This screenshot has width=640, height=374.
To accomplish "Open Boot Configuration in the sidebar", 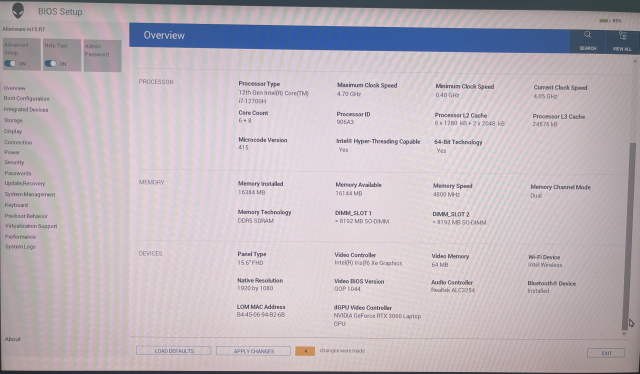I will coord(27,98).
